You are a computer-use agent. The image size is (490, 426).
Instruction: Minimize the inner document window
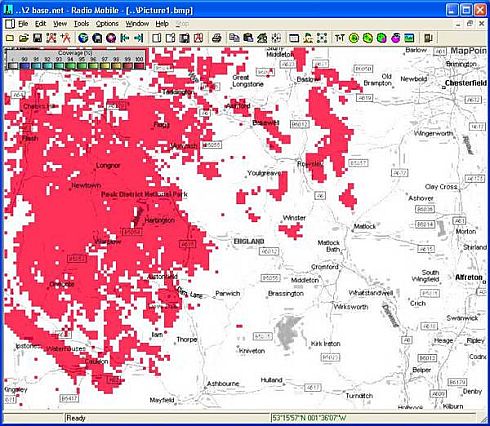pyautogui.click(x=458, y=24)
